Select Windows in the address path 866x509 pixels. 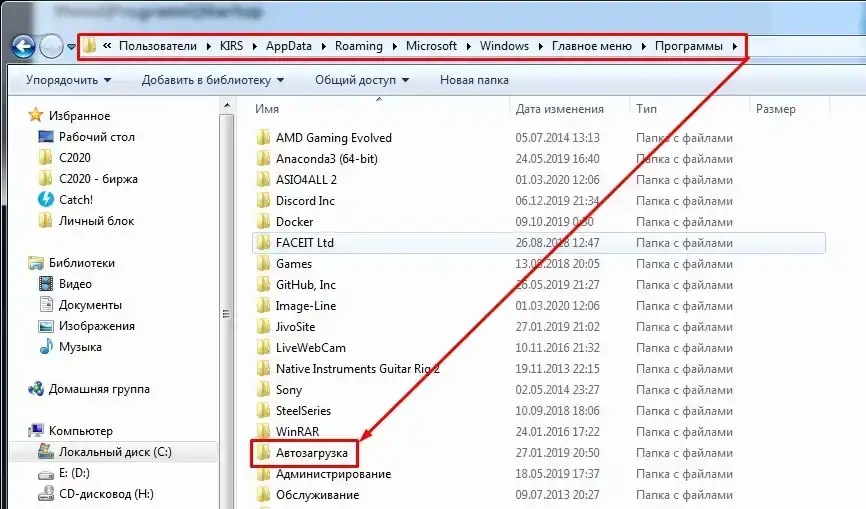504,46
